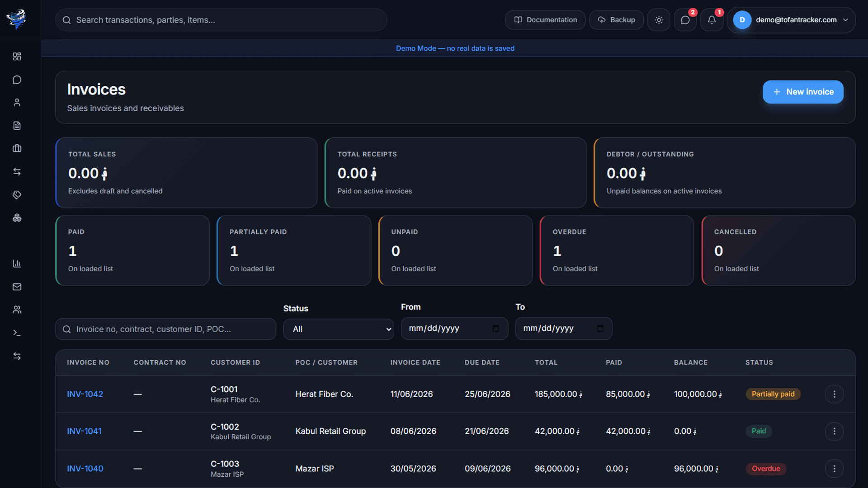
Task: Click the Tofan Tracker logo
Action: [16, 19]
